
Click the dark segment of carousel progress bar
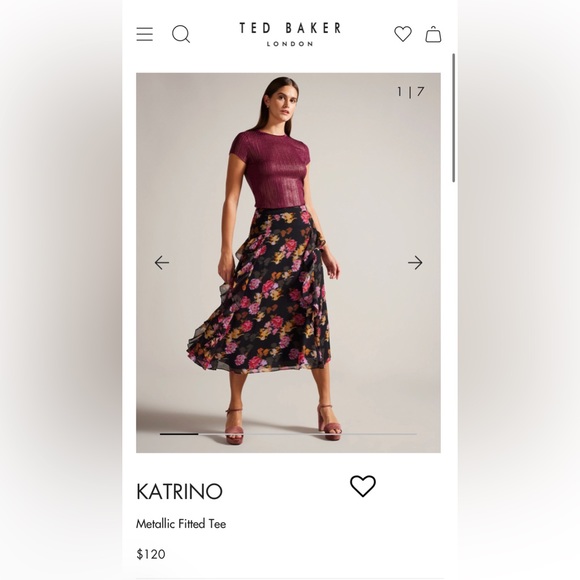pos(179,434)
